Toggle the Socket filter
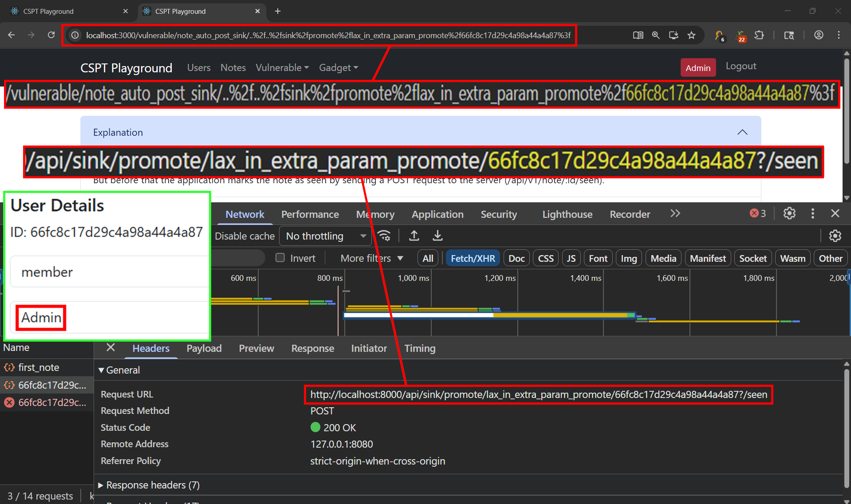 click(753, 258)
